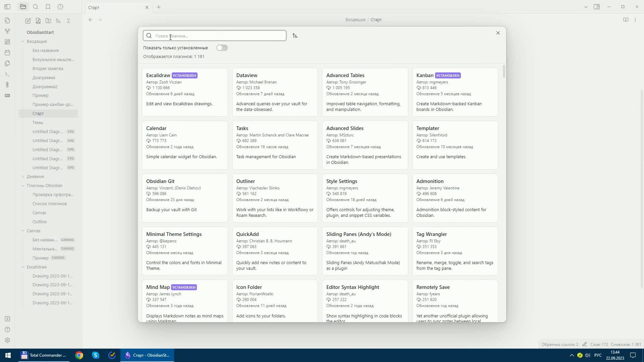Open the Style Settings plugin card
644x362 pixels.
coord(365,198)
